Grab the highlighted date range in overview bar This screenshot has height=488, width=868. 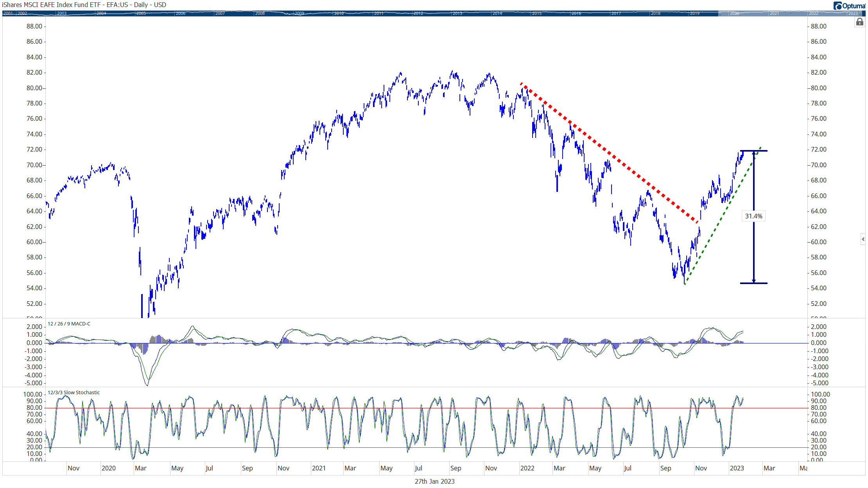click(x=789, y=13)
